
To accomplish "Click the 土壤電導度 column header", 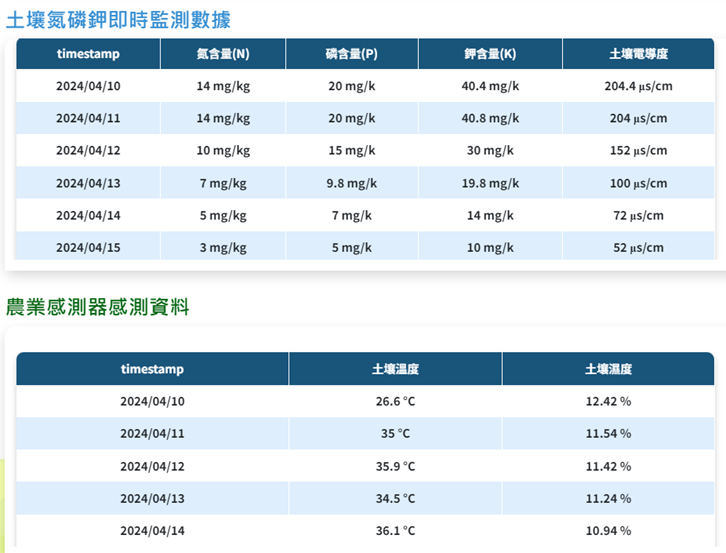I will (x=638, y=54).
